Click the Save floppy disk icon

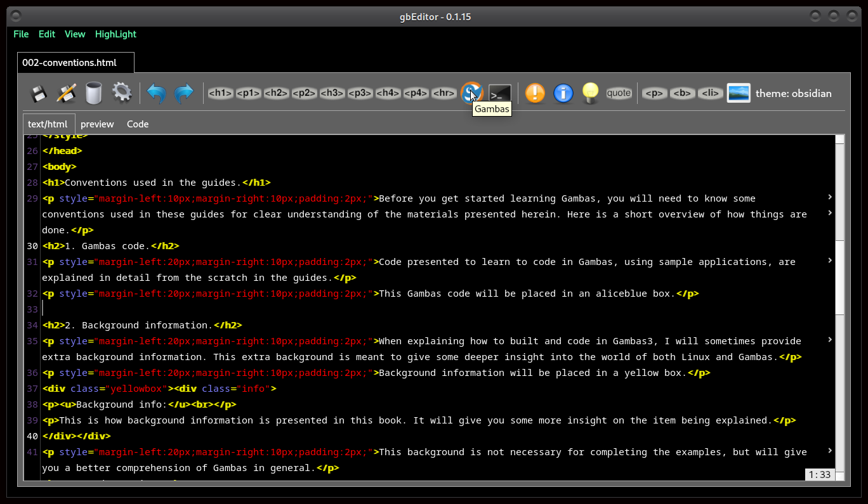tap(39, 94)
